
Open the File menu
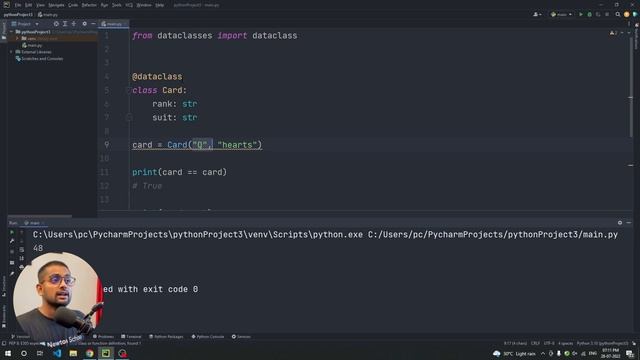coord(18,5)
